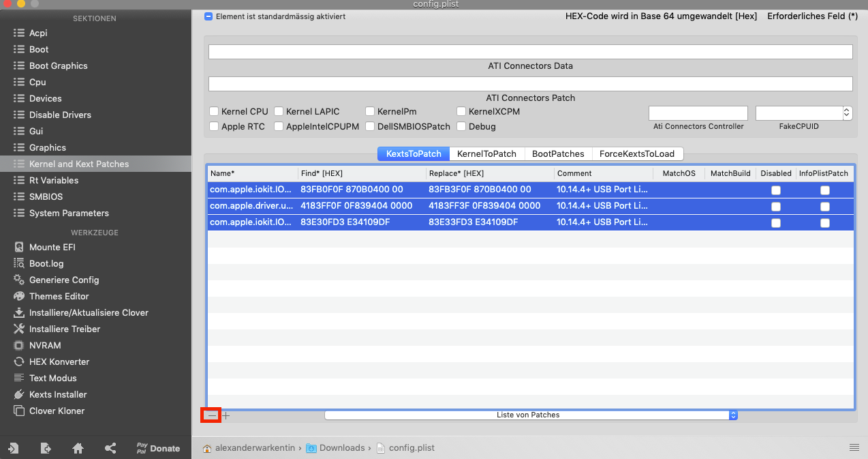
Task: Expand the Liste von Patches dropdown
Action: coord(733,415)
